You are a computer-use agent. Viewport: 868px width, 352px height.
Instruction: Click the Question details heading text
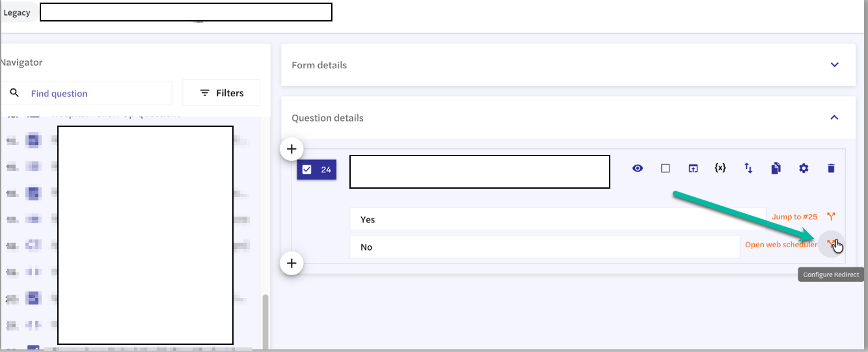327,118
